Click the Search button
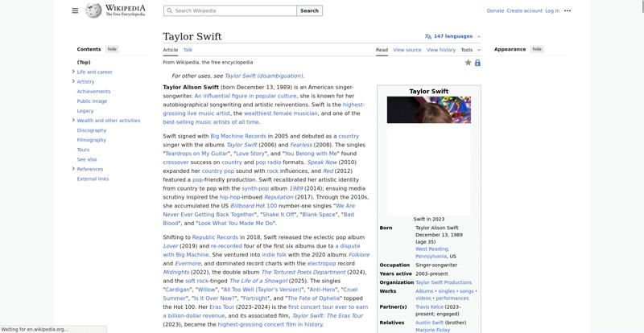644x333 pixels. point(309,10)
